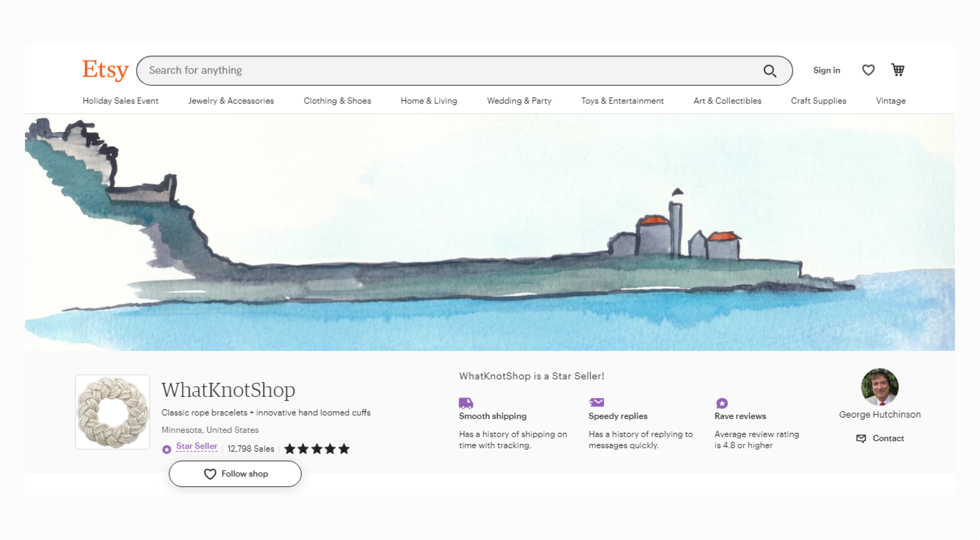This screenshot has height=540, width=980.
Task: Click the WhatKnotShop shop title
Action: pos(228,390)
